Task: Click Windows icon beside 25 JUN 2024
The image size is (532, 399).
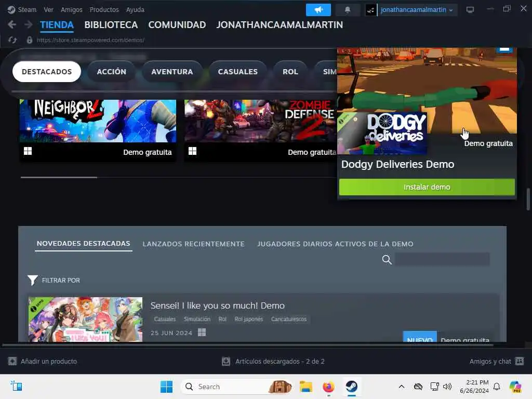Action: point(202,332)
